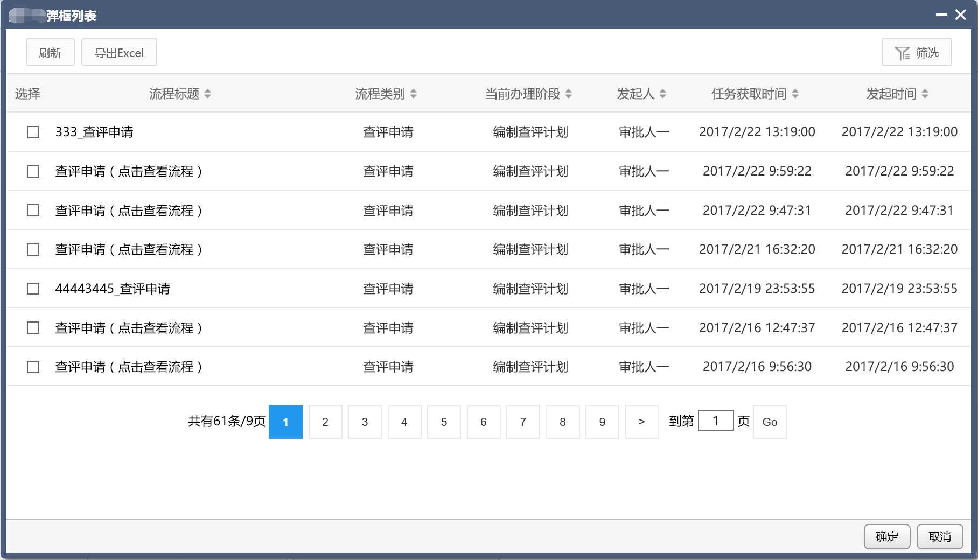The width and height of the screenshot is (978, 560).
Task: Tick the checkbox for the 9:56:30 row
Action: click(x=33, y=367)
